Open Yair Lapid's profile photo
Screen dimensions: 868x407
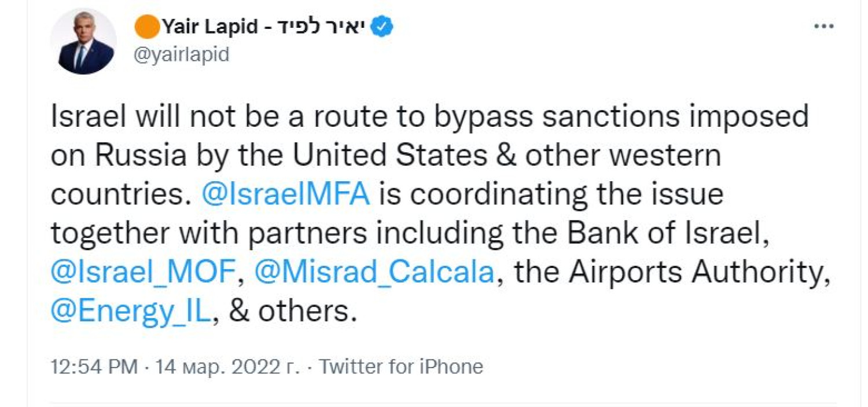coord(83,42)
